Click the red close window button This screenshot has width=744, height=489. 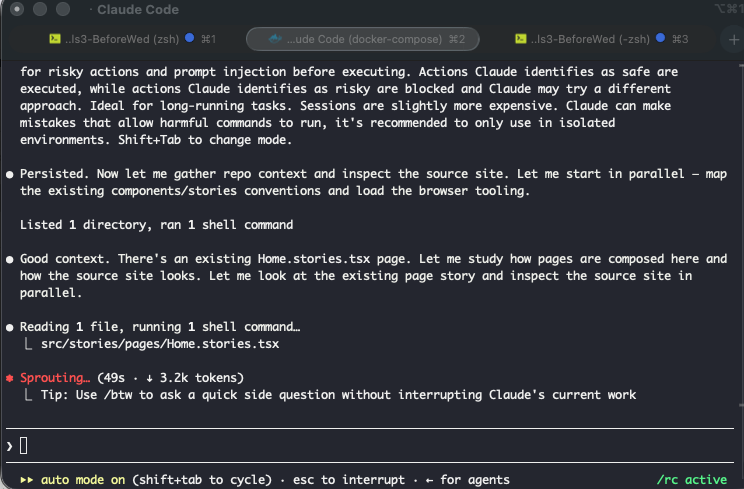coord(17,9)
